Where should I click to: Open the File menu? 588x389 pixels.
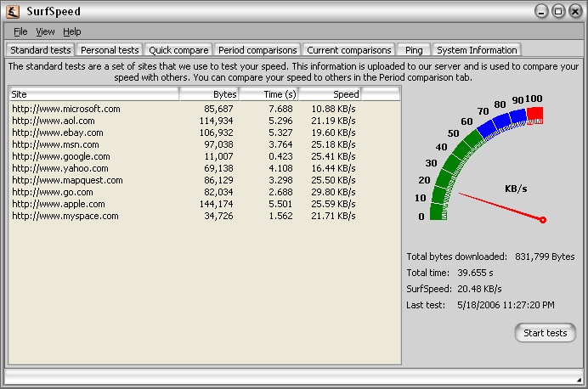[20, 31]
